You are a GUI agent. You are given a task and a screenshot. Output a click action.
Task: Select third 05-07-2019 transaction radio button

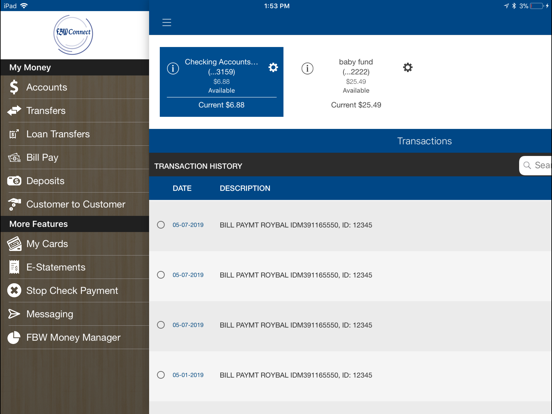[x=161, y=325]
